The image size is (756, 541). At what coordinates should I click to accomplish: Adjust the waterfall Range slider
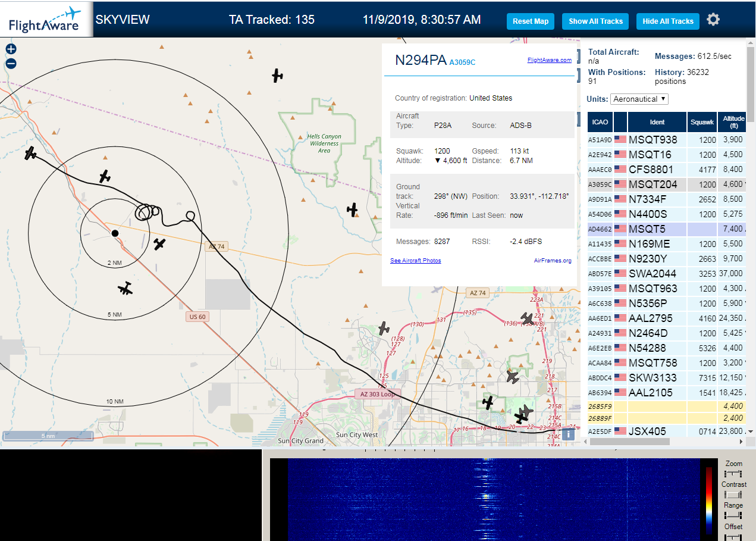[733, 515]
